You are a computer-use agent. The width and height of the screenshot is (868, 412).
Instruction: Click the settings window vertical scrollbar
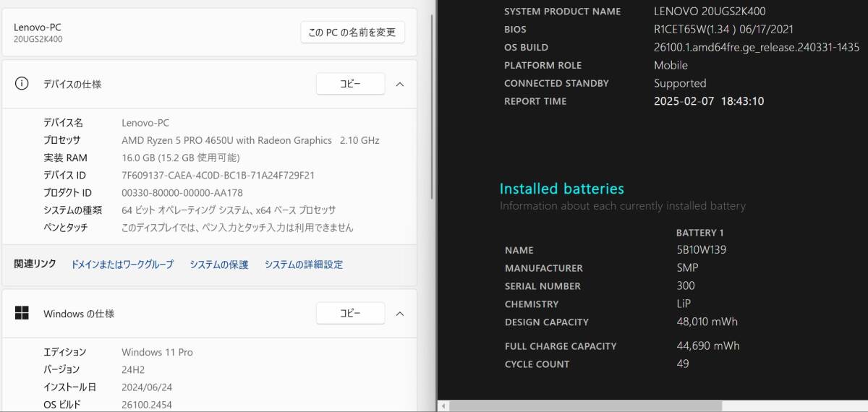(x=433, y=108)
